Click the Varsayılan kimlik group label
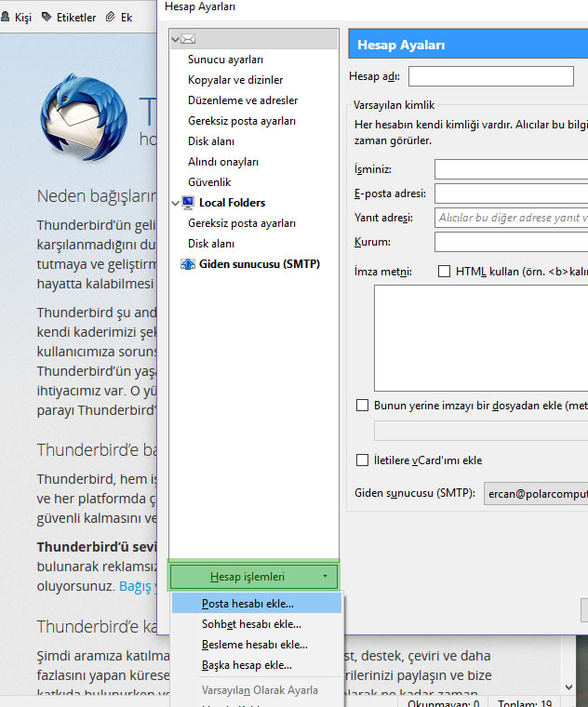This screenshot has width=588, height=707. pos(394,105)
